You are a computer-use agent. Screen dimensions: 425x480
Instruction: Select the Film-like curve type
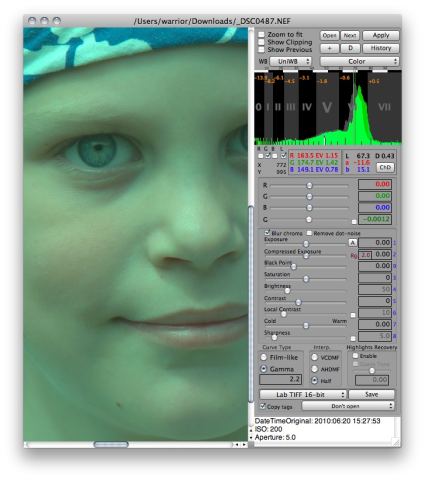coord(264,357)
